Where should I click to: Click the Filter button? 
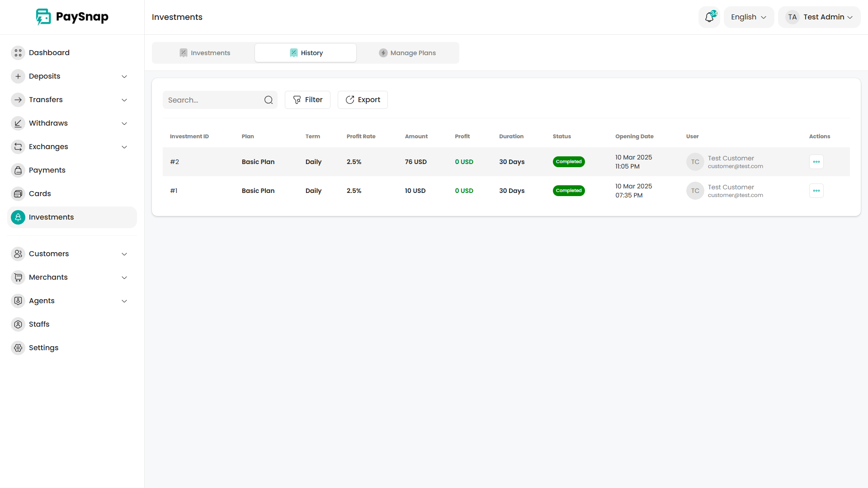(x=307, y=100)
